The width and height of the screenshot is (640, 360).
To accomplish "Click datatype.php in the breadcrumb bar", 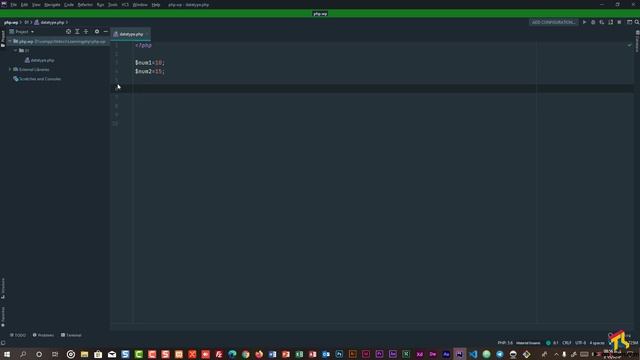I will 52,22.
